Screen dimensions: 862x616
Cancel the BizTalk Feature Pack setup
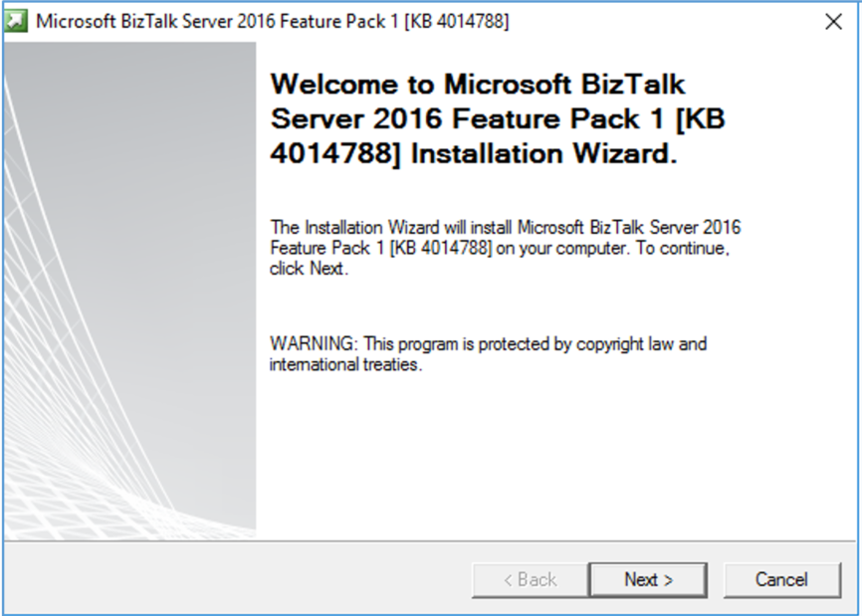tap(781, 579)
